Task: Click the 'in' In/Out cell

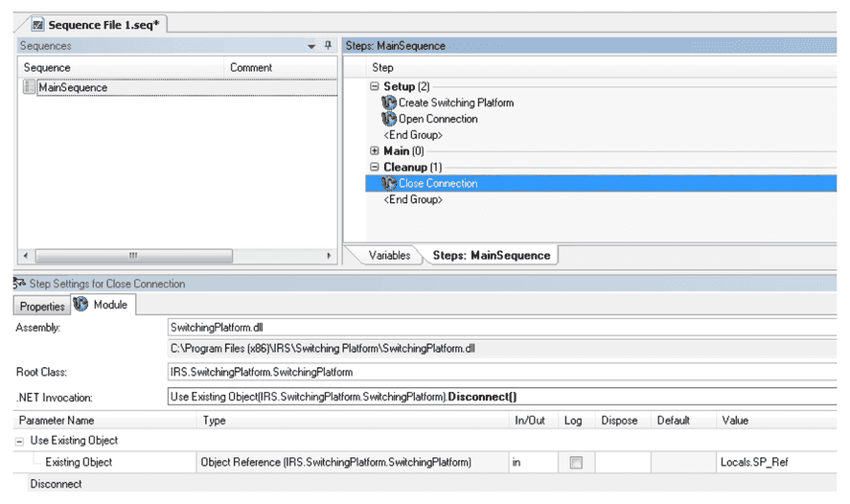Action: [534, 462]
